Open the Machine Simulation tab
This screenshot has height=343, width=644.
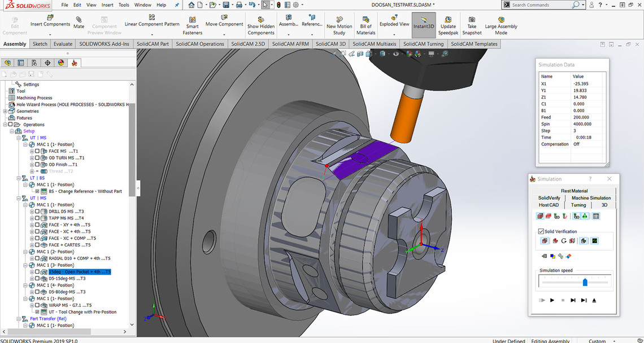[591, 198]
